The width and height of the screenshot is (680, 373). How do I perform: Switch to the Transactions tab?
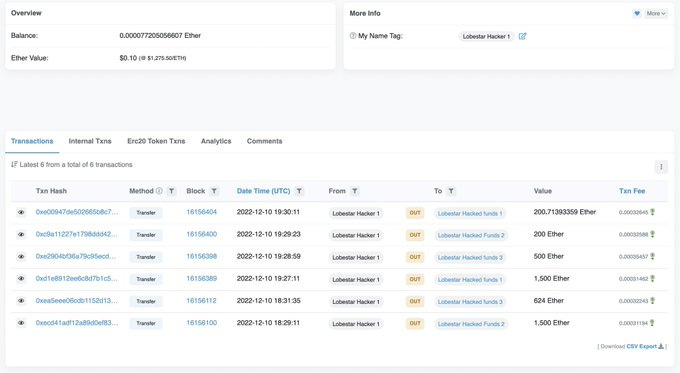(32, 141)
